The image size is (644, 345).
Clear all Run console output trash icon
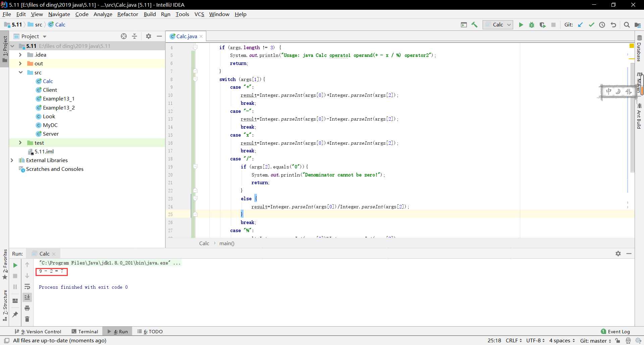pyautogui.click(x=27, y=319)
